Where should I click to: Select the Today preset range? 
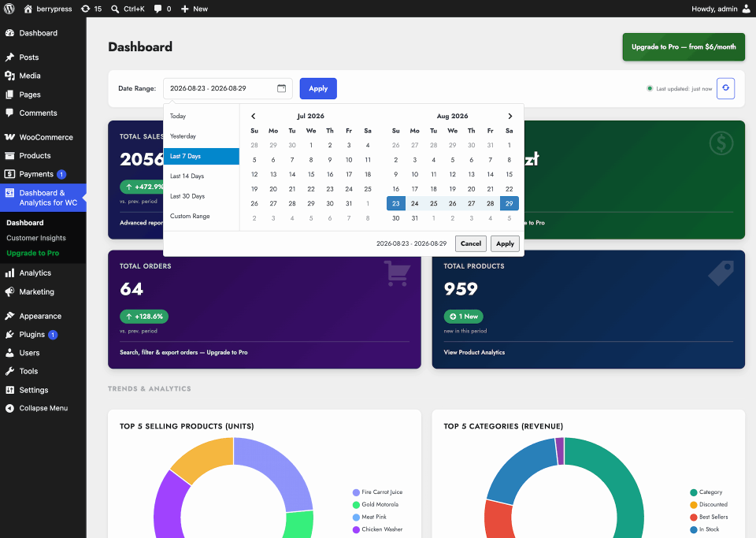pos(202,116)
